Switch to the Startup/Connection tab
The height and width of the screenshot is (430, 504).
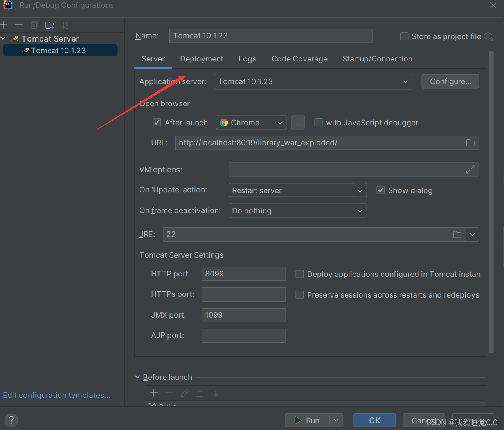tap(377, 59)
